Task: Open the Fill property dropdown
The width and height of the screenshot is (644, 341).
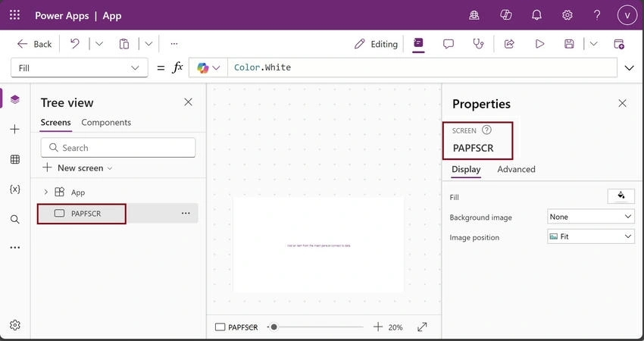Action: 79,67
